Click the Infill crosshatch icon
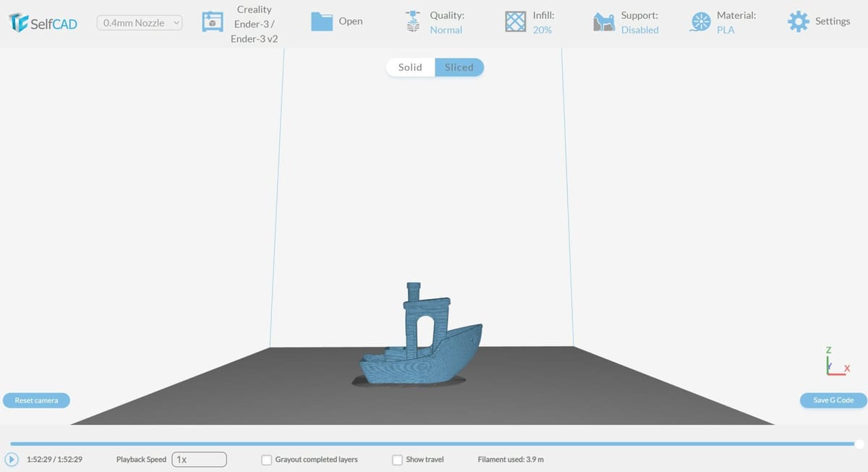 (515, 22)
